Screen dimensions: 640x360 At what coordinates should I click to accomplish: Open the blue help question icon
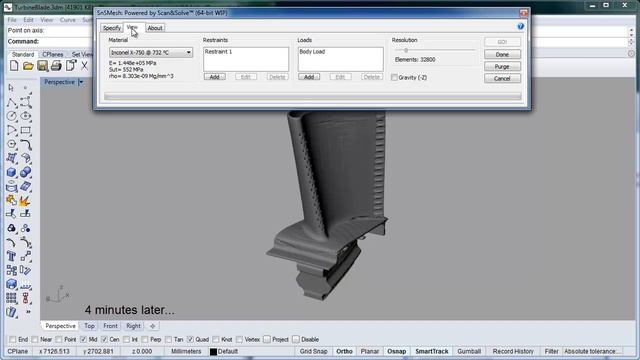click(x=520, y=26)
